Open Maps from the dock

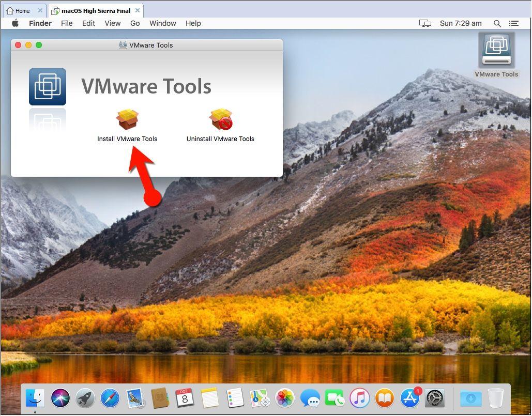pos(260,398)
